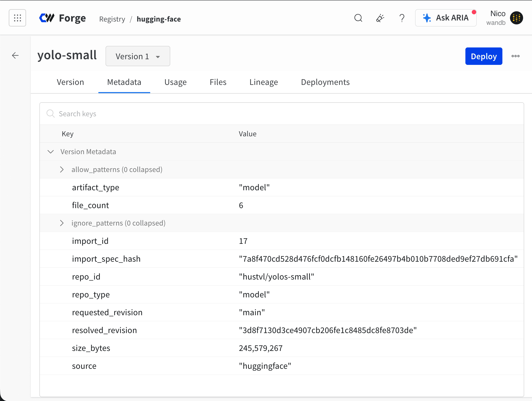Click the "hustvl/yolos-small" value

(x=276, y=277)
